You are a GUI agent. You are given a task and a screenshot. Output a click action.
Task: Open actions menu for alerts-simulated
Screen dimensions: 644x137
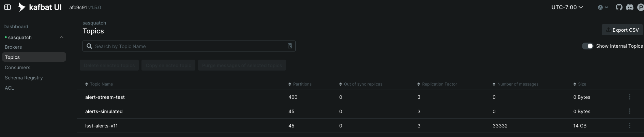click(x=629, y=111)
